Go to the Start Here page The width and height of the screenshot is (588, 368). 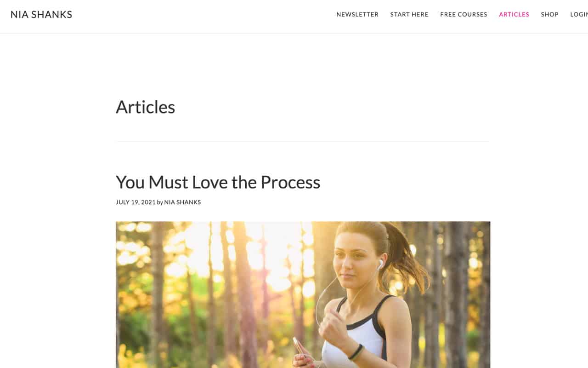pos(409,14)
